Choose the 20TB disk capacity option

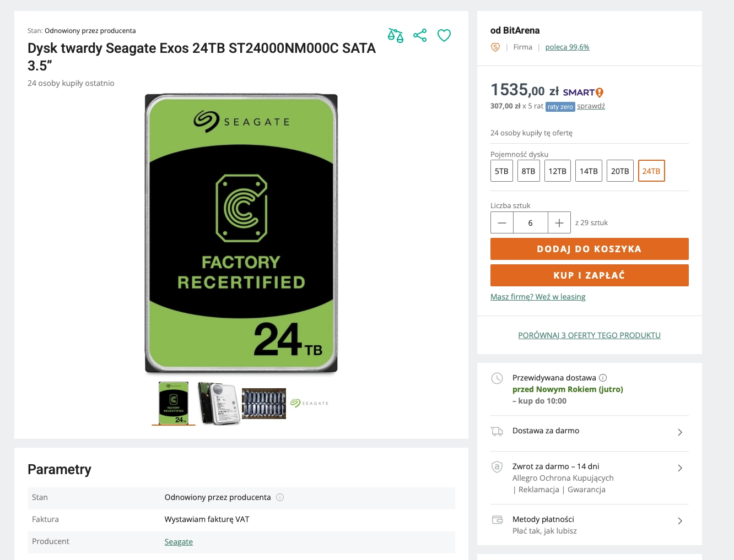point(620,171)
